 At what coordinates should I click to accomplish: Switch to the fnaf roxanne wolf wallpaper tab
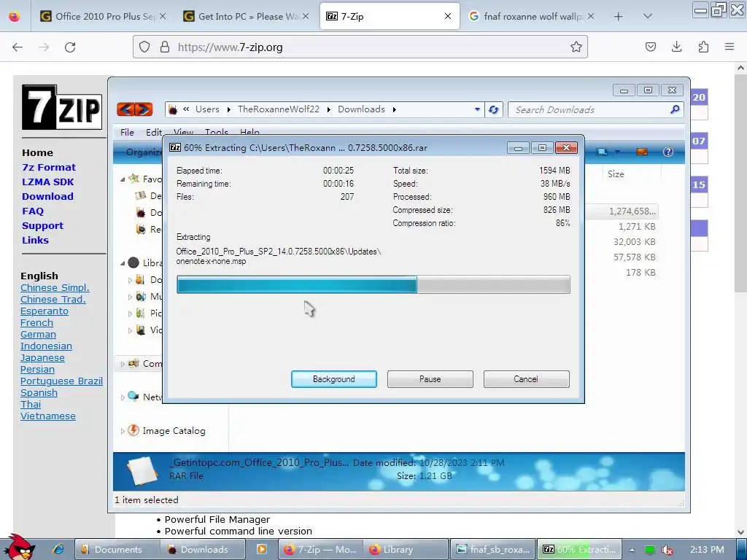click(531, 16)
